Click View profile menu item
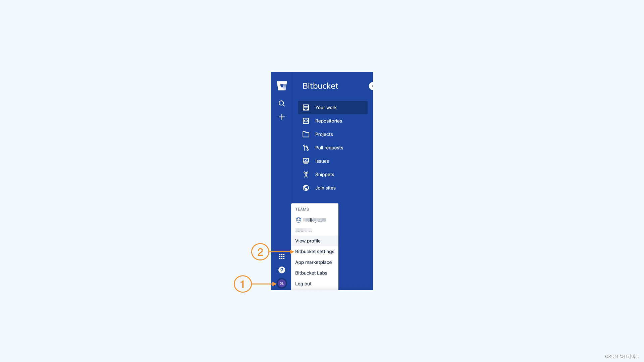This screenshot has height=362, width=644. click(308, 240)
